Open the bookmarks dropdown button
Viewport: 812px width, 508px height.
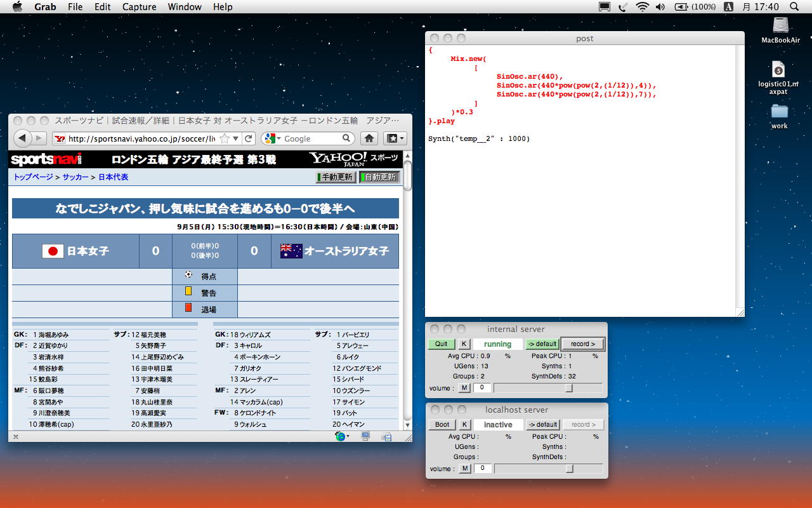click(x=394, y=138)
